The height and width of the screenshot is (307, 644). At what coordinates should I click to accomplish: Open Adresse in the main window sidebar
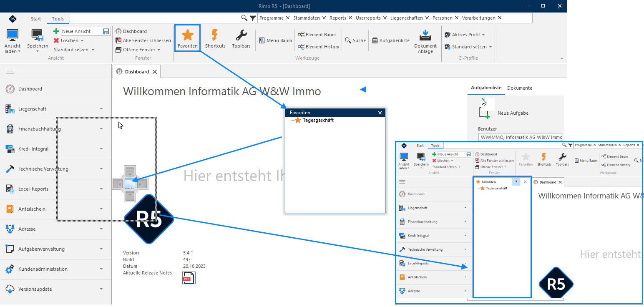coord(56,229)
